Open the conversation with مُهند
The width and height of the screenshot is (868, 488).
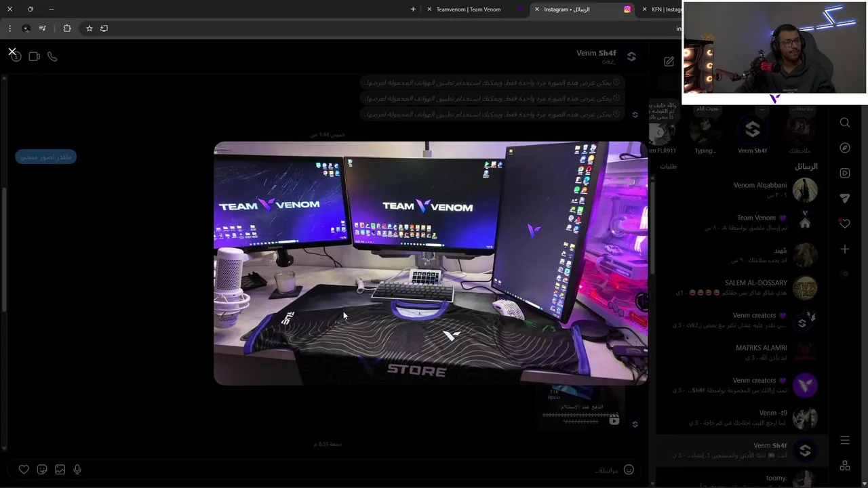click(x=742, y=255)
